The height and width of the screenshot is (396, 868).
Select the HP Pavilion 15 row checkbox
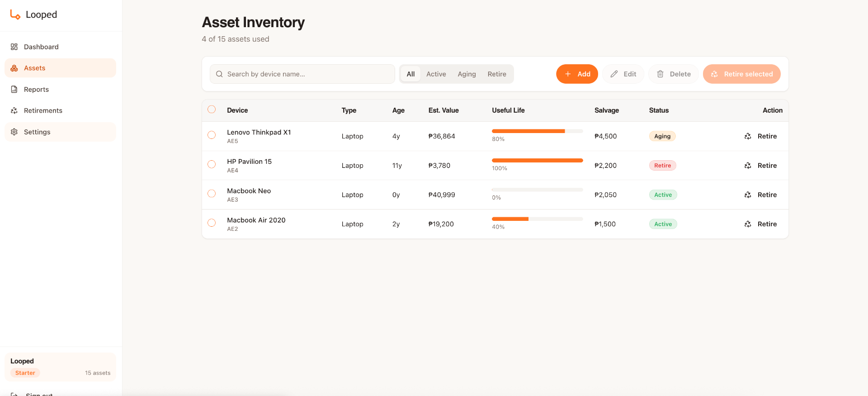tap(212, 164)
